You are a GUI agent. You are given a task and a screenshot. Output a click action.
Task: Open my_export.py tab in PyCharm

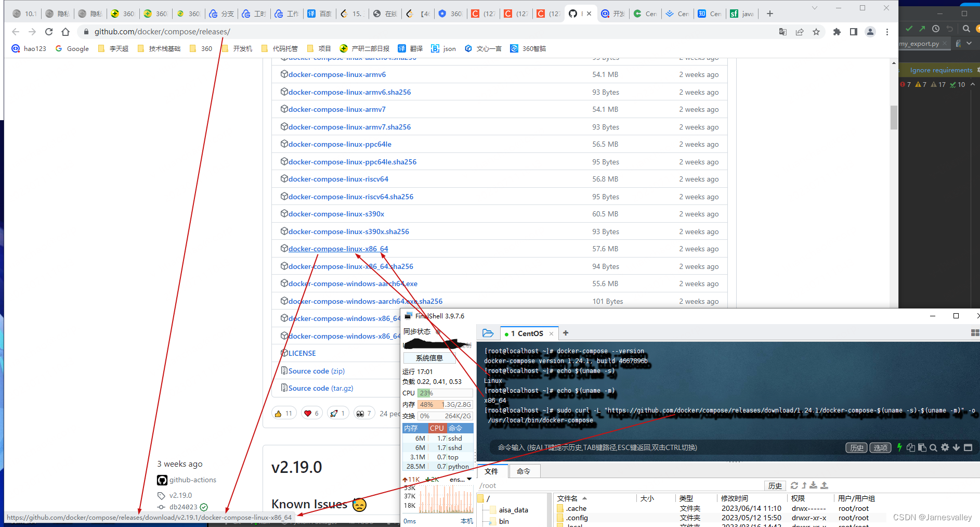tap(919, 44)
